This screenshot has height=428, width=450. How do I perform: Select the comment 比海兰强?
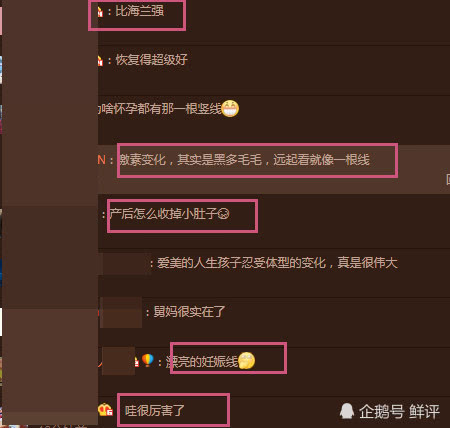click(x=140, y=11)
